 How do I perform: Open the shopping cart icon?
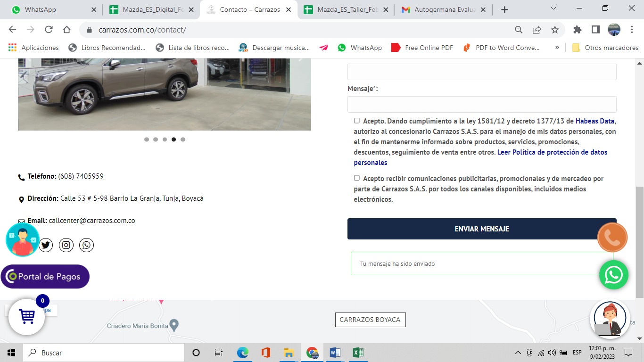tap(27, 316)
